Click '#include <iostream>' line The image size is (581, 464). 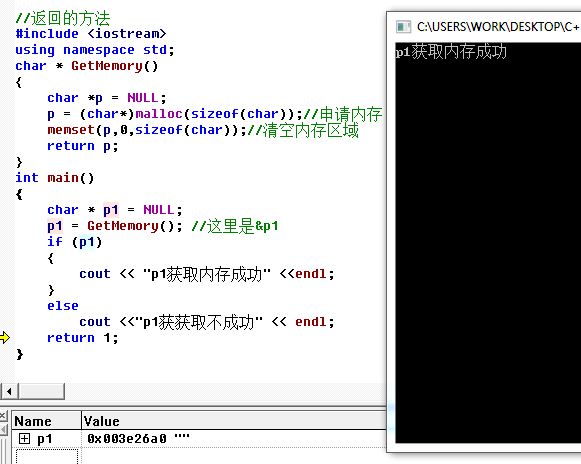tap(91, 34)
